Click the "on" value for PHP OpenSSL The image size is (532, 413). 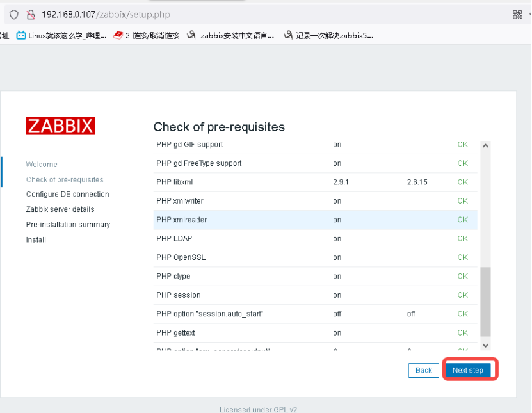click(337, 257)
